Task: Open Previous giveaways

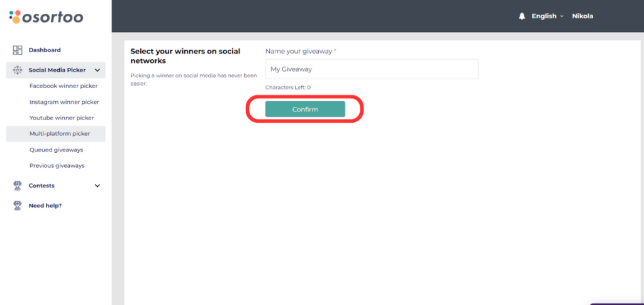Action: [x=57, y=166]
